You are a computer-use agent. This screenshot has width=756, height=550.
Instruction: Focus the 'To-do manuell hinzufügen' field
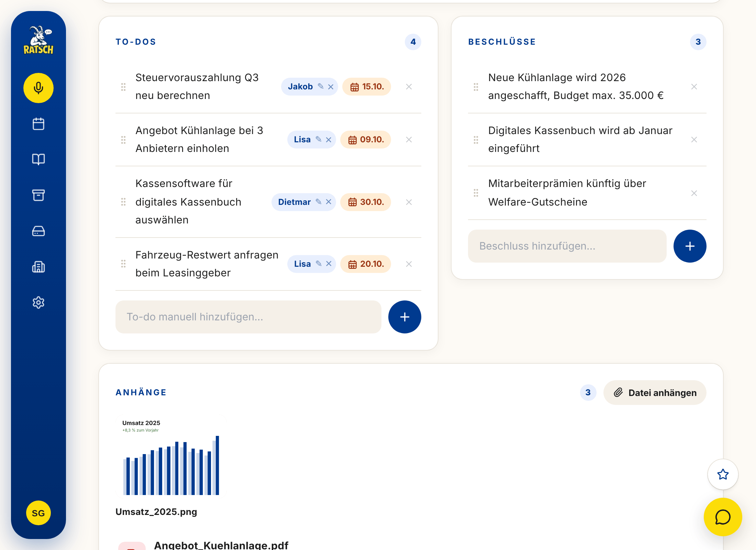248,317
